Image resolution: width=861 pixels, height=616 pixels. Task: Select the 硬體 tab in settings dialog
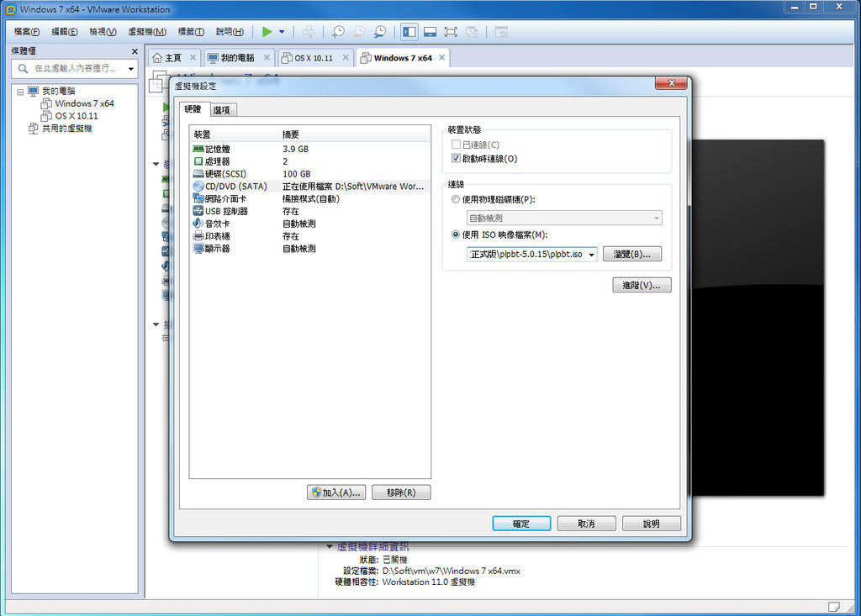coord(193,109)
